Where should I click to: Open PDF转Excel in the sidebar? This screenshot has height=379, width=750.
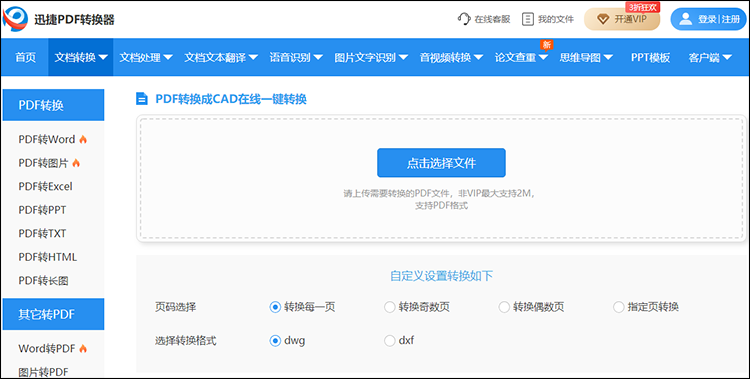pos(45,186)
